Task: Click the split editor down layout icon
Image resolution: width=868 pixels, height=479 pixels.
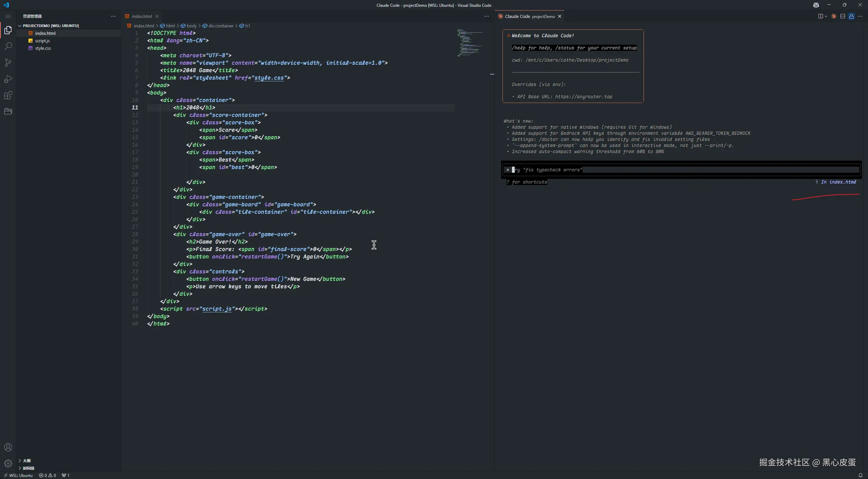Action: pos(843,16)
